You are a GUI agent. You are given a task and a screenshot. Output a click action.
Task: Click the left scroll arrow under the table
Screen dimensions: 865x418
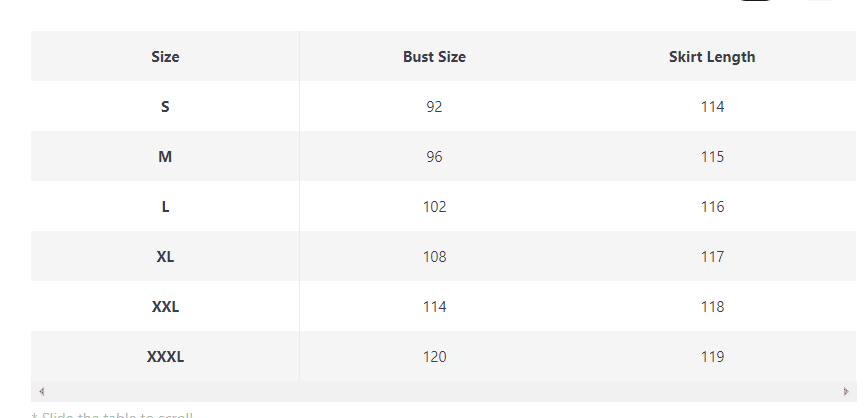(x=41, y=391)
